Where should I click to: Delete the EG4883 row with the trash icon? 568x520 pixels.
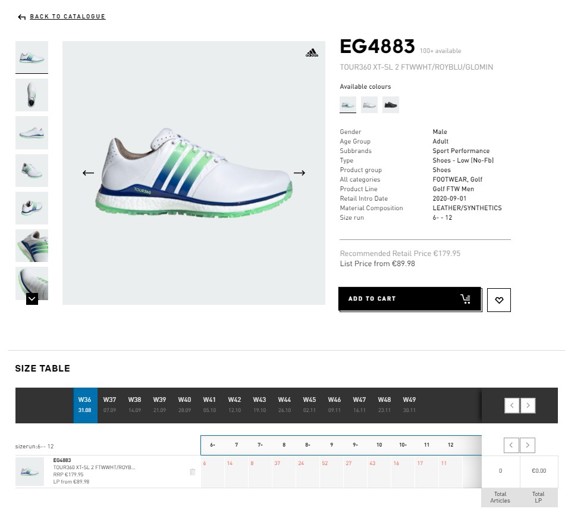[x=192, y=472]
